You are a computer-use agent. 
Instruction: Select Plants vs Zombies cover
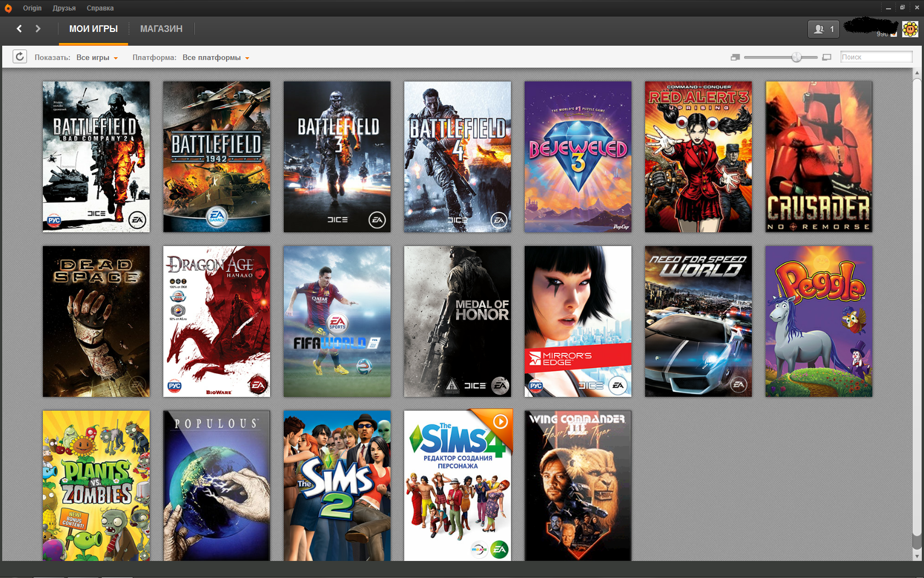96,486
